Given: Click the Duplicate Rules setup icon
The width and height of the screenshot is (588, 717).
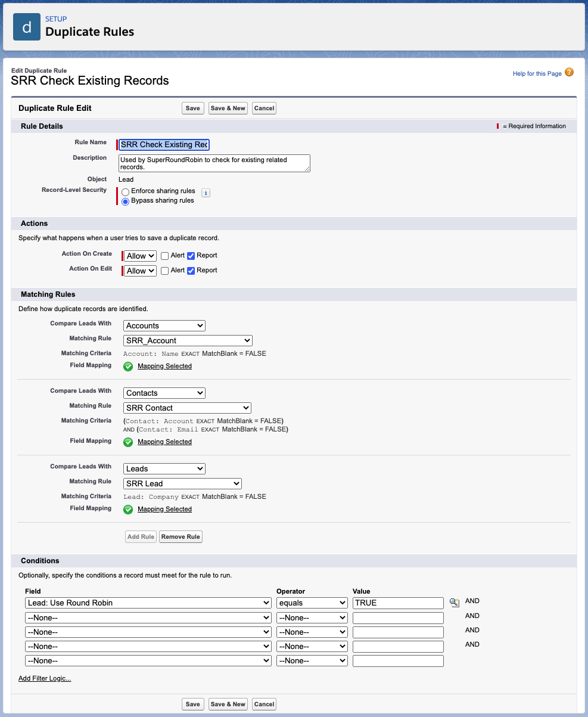Looking at the screenshot, I should coord(27,26).
